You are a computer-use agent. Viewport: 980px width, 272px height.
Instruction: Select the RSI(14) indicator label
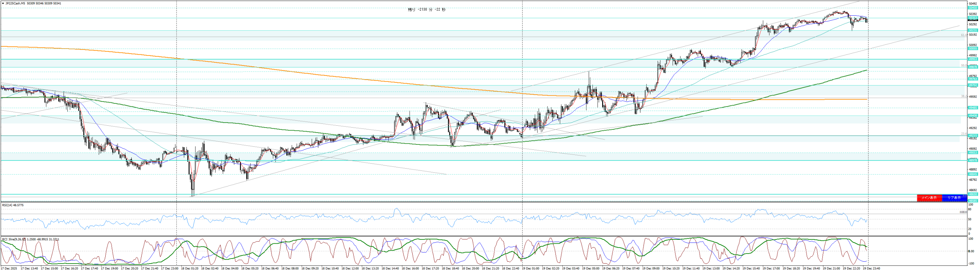(x=13, y=205)
